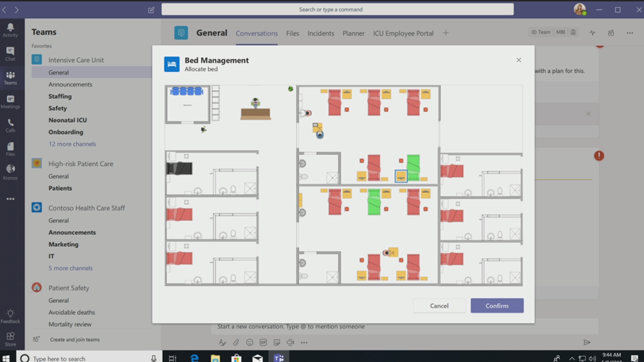
Task: Open Files in the left rail
Action: (10, 149)
